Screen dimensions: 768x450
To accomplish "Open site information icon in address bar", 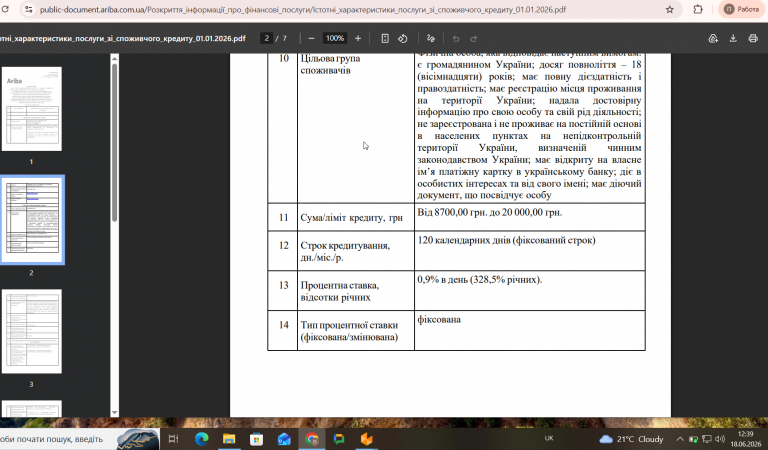I will point(29,9).
